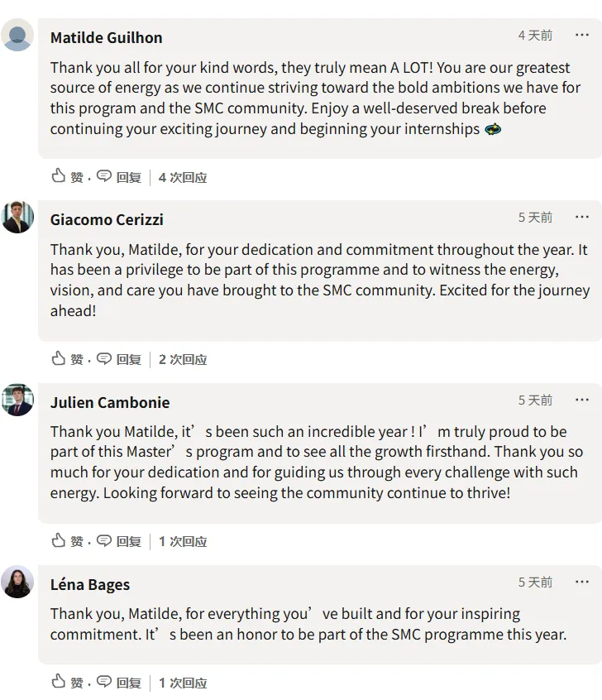Click the reply bubble icon under Julien's comment
The image size is (602, 700).
(x=104, y=540)
